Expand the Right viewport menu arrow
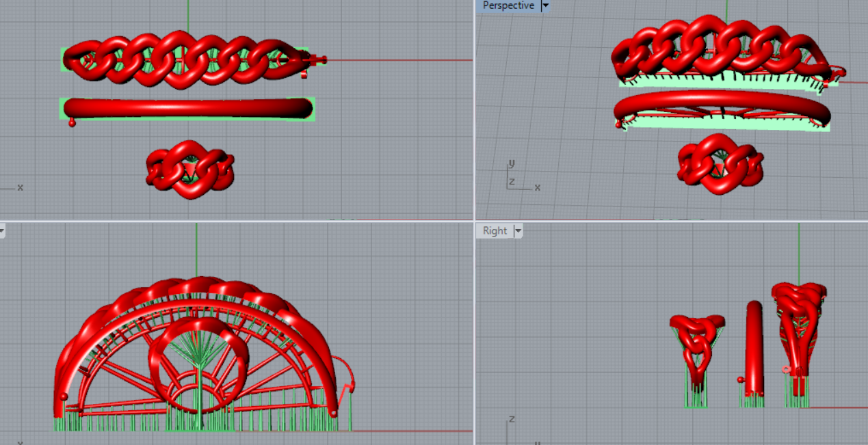The height and width of the screenshot is (445, 868). tap(518, 231)
